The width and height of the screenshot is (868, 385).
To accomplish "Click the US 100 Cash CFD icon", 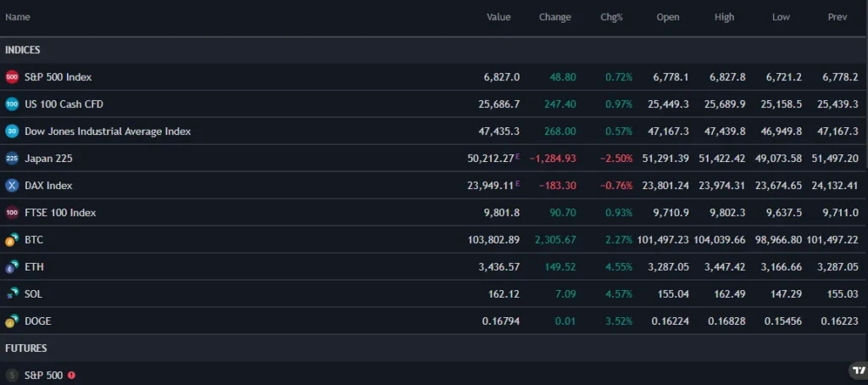I will 12,104.
